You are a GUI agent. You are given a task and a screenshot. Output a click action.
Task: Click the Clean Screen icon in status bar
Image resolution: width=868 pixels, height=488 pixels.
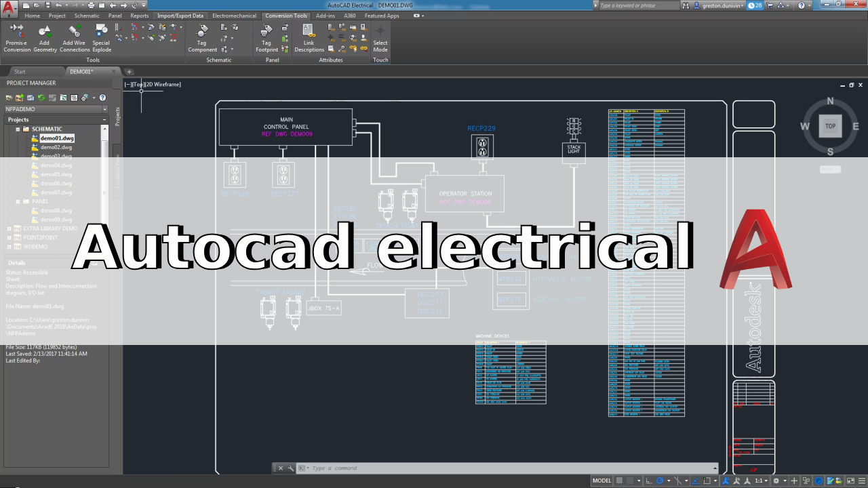click(850, 481)
